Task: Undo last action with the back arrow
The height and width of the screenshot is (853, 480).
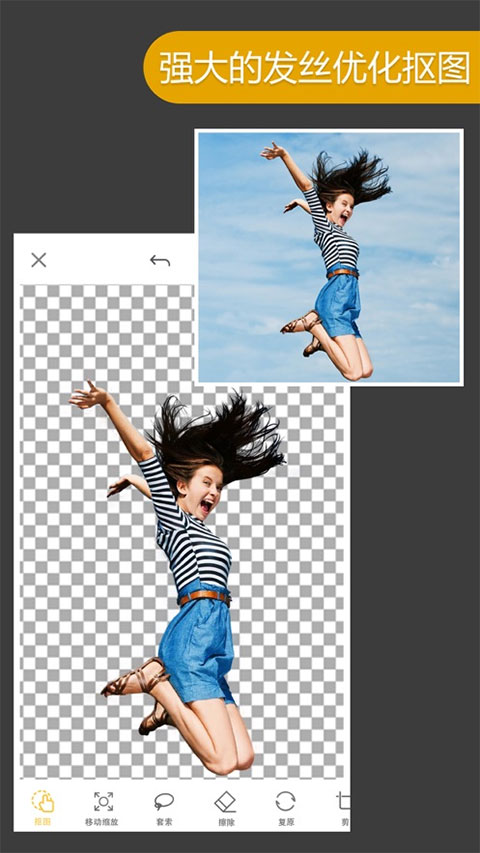Action: click(160, 261)
